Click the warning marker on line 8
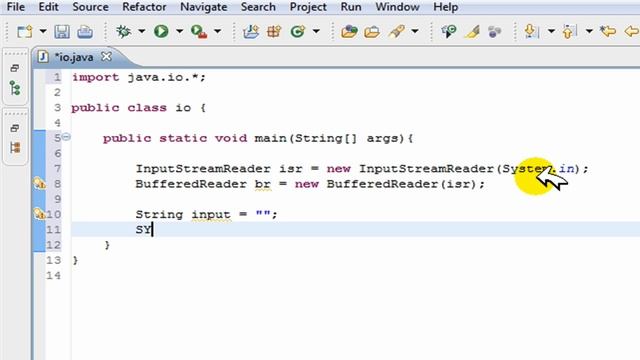The height and width of the screenshot is (360, 640). [x=39, y=183]
